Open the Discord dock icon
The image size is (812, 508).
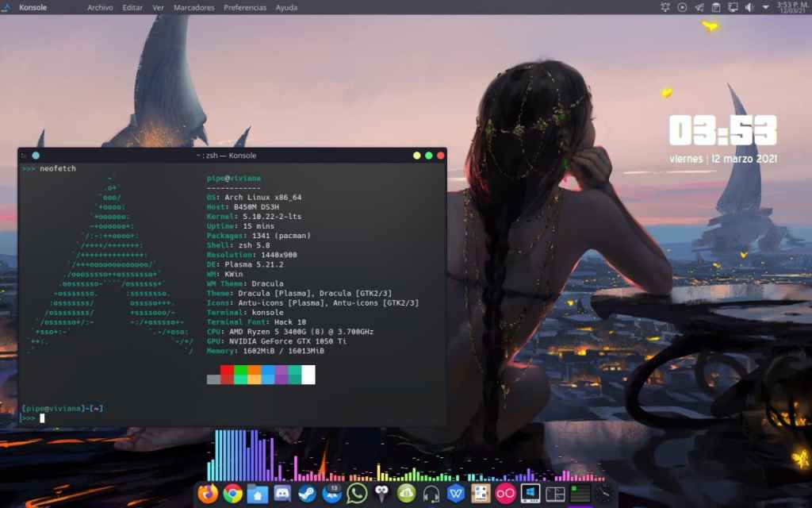click(282, 494)
